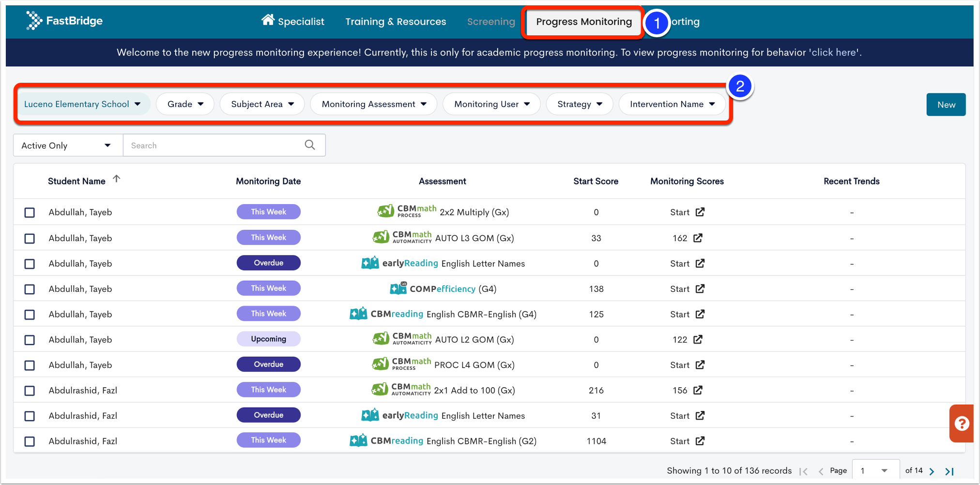Check the box for 2x2 Multiply row
This screenshot has height=485, width=980.
(x=30, y=212)
